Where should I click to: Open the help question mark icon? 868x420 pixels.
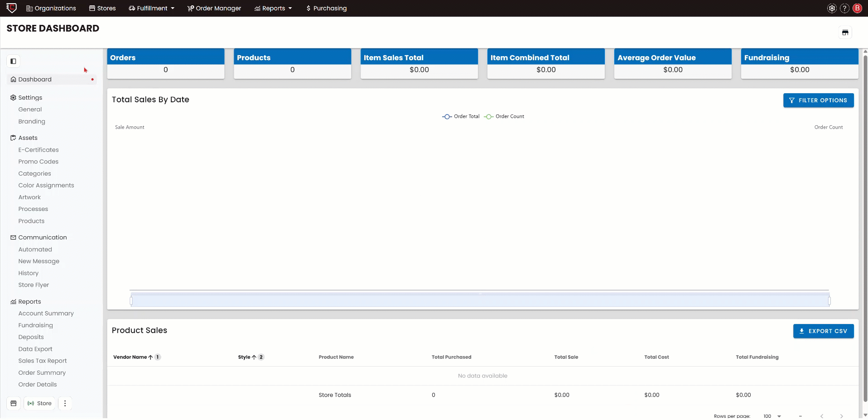[x=844, y=8]
